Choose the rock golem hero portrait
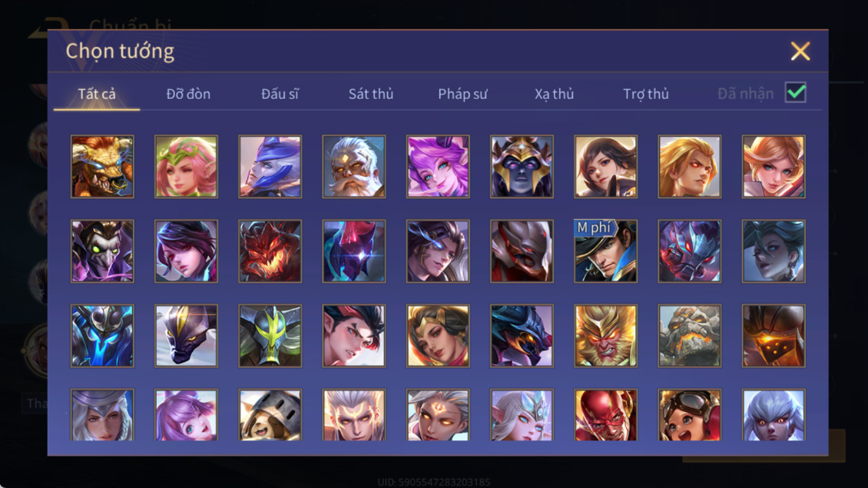This screenshot has width=868, height=488. point(689,336)
